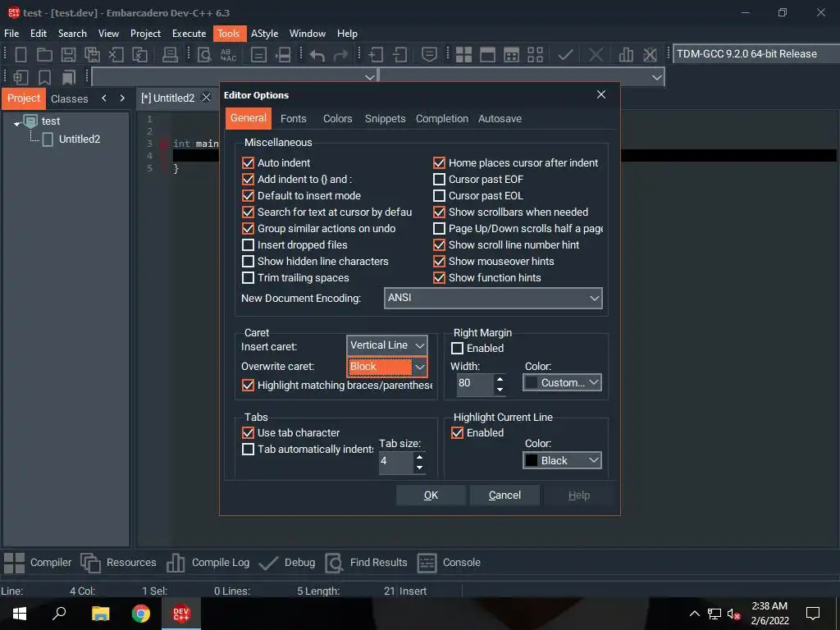
Task: Collapse the test project tree node
Action: pos(16,123)
